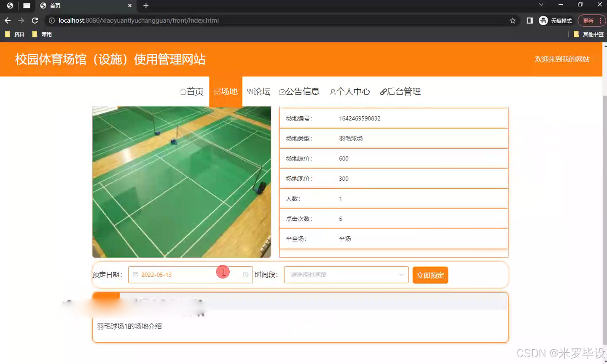Clear the date using the circular x icon
607x364 pixels.
[x=246, y=274]
